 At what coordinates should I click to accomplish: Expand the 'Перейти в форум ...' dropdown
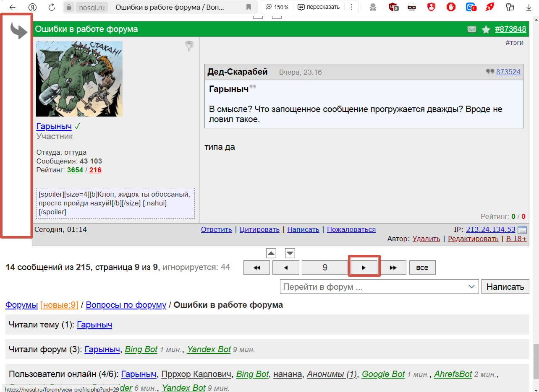(x=379, y=287)
